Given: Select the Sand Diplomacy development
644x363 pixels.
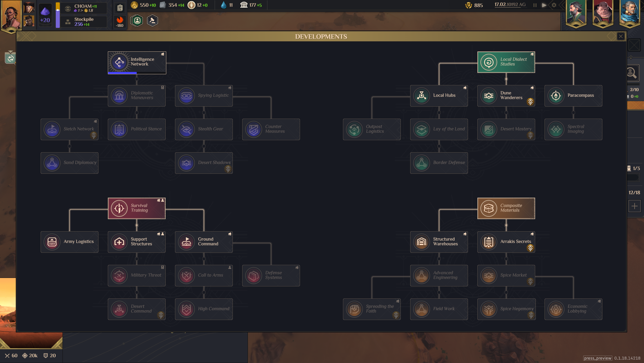Looking at the screenshot, I should click(70, 163).
